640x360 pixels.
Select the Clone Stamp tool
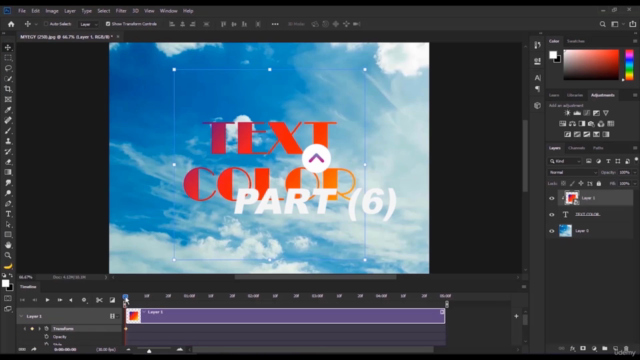pos(8,141)
